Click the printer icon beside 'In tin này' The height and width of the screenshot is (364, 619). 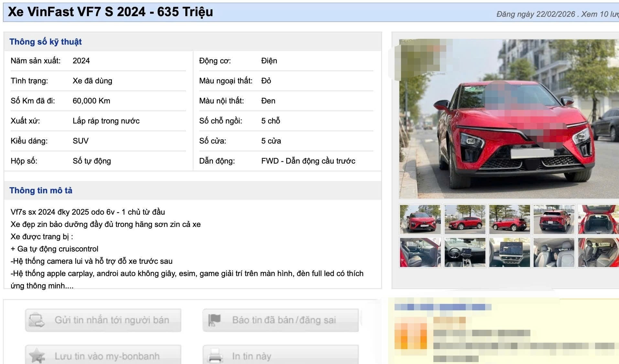click(x=215, y=356)
